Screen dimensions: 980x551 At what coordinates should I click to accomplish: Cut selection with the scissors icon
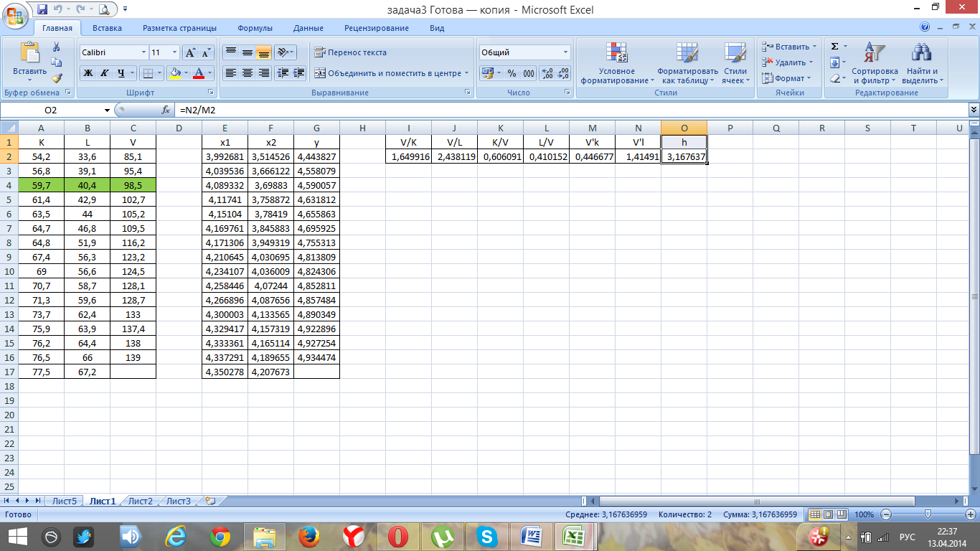pos(57,47)
